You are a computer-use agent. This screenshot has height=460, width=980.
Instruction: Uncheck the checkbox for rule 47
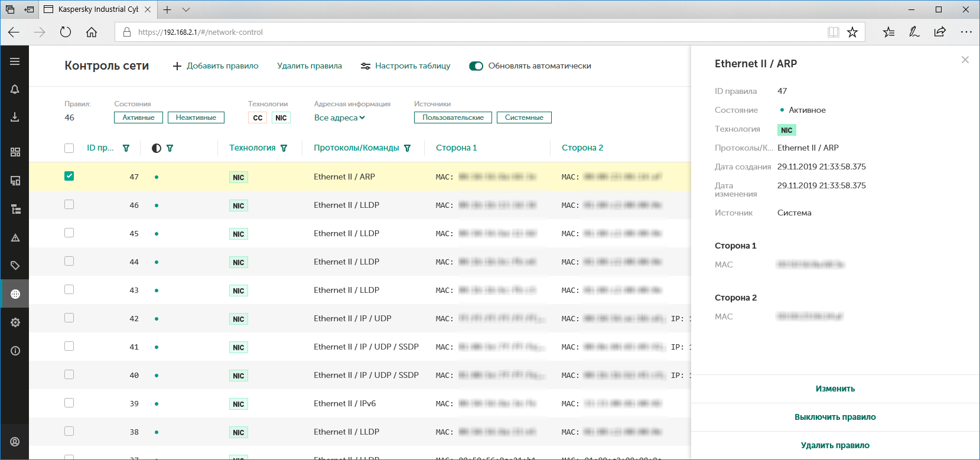69,176
